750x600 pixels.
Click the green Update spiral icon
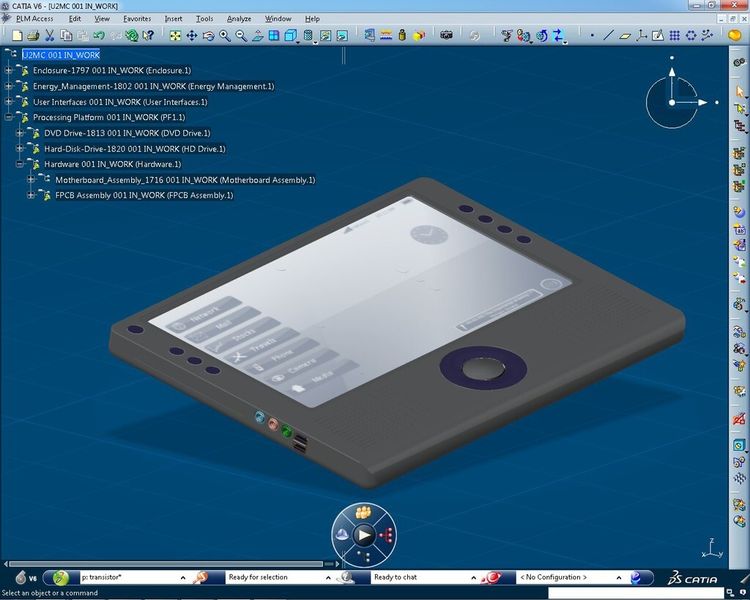point(132,35)
